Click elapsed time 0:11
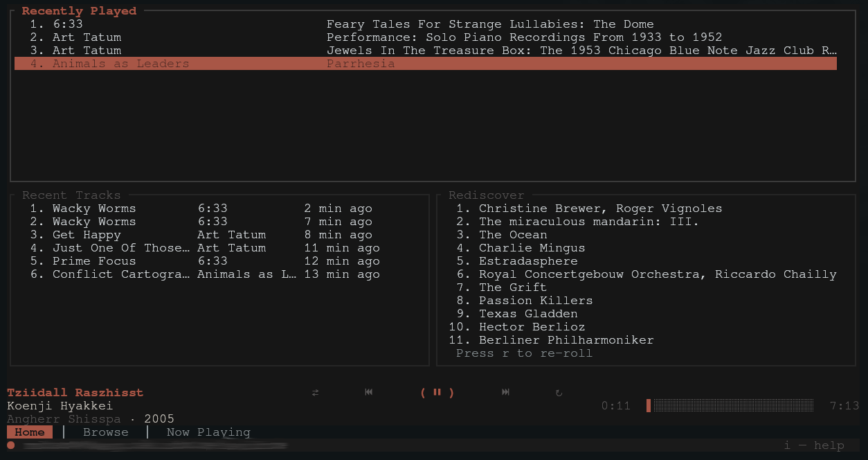 point(616,406)
